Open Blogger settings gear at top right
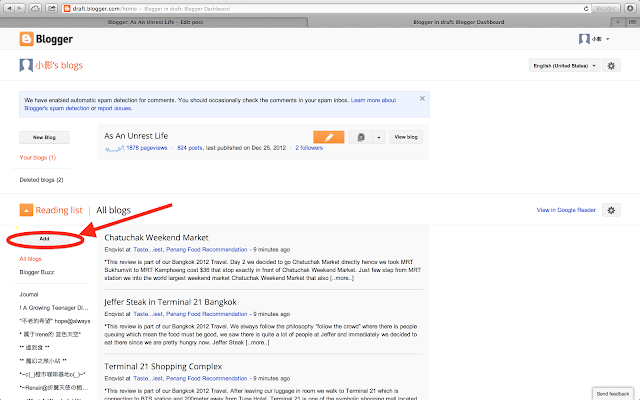640x400 pixels. pyautogui.click(x=611, y=65)
